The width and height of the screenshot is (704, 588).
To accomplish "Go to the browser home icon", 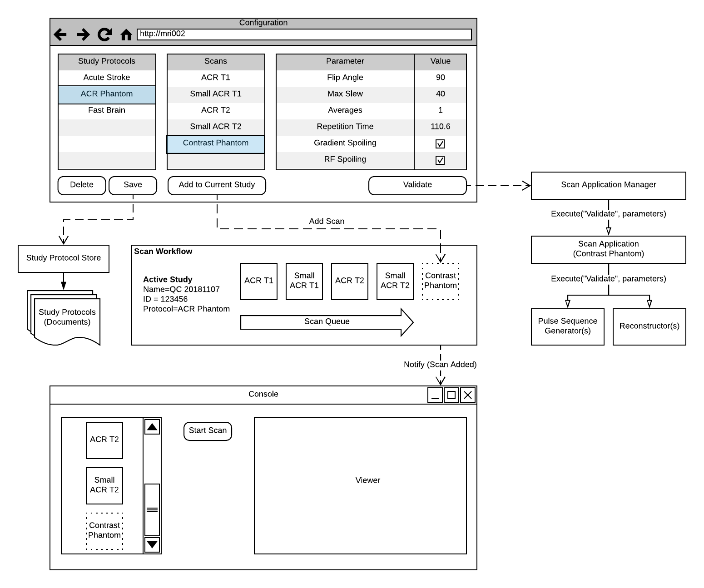I will pos(126,35).
